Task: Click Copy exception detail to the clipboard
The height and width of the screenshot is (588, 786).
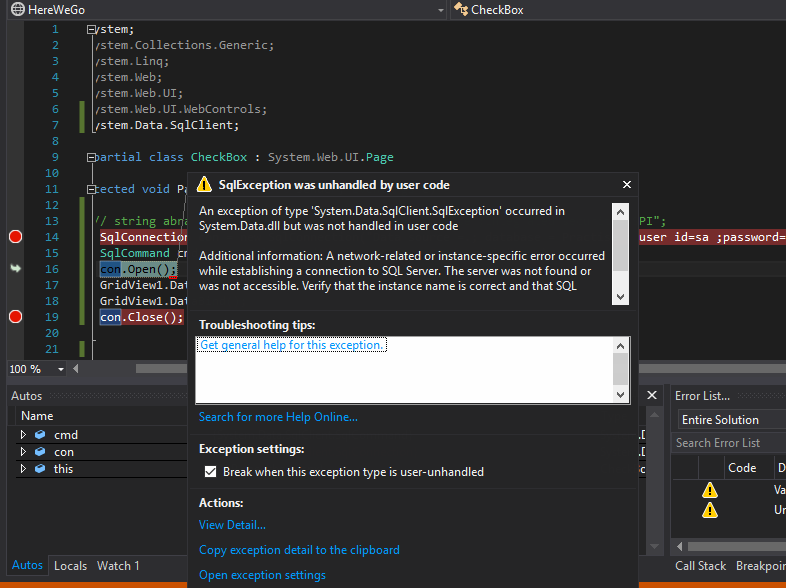Action: [x=299, y=550]
